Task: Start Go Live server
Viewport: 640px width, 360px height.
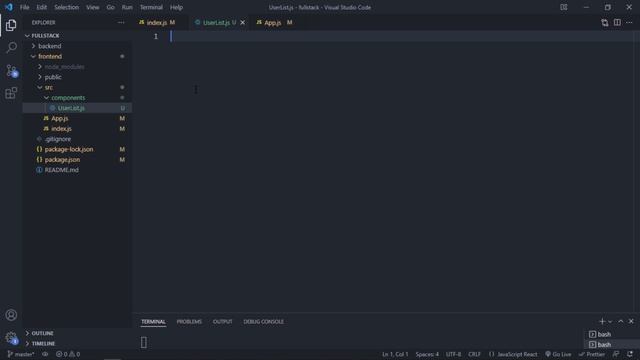Action: pos(558,354)
